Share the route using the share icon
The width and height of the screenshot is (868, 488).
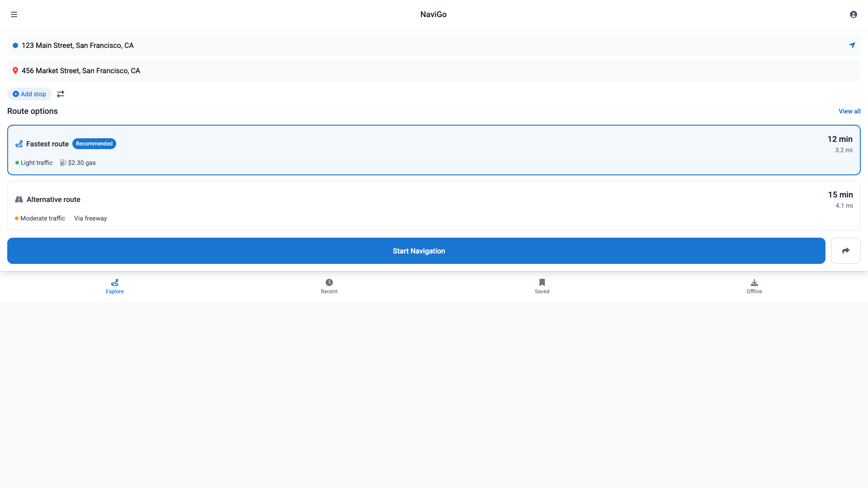point(846,251)
